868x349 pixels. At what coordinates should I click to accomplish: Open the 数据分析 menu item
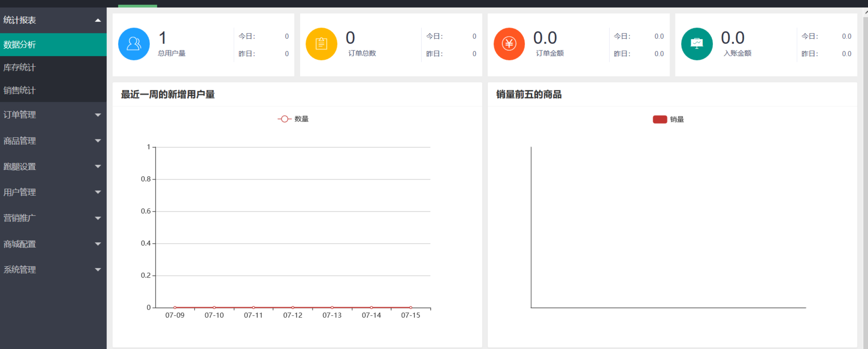[53, 45]
